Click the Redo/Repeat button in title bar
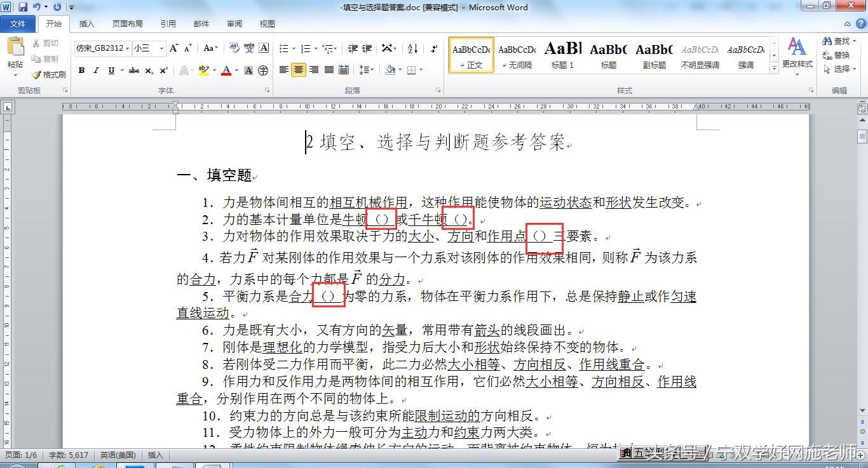 (x=57, y=7)
